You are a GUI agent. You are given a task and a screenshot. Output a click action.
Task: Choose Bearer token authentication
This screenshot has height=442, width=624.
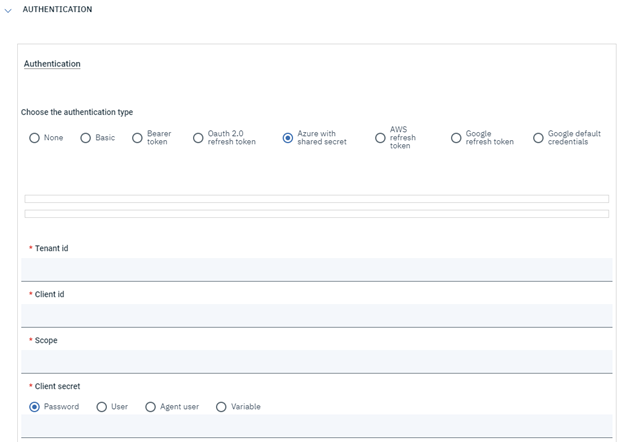[x=138, y=138]
